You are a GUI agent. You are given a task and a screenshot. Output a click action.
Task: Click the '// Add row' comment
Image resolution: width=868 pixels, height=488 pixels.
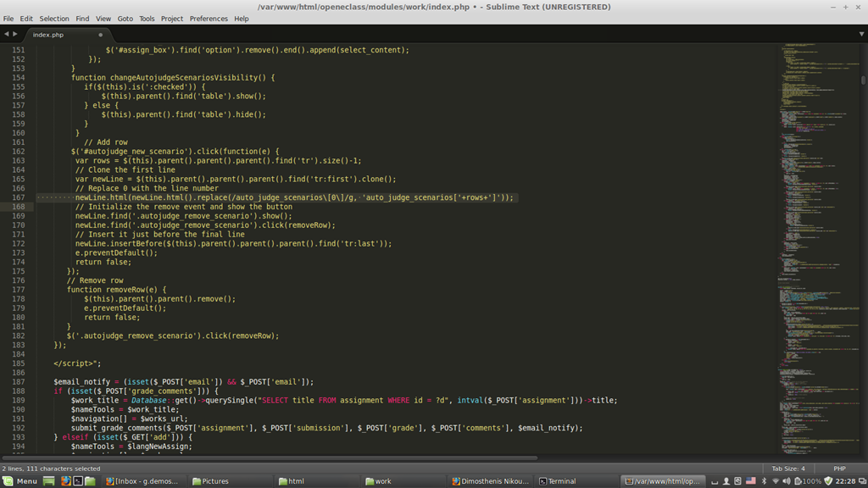106,142
